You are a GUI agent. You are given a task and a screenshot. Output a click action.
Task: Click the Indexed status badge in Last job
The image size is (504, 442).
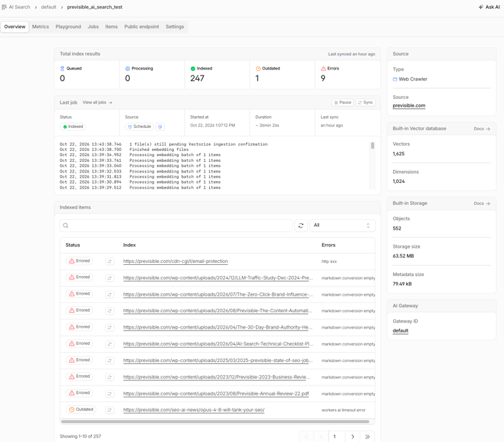(x=73, y=127)
